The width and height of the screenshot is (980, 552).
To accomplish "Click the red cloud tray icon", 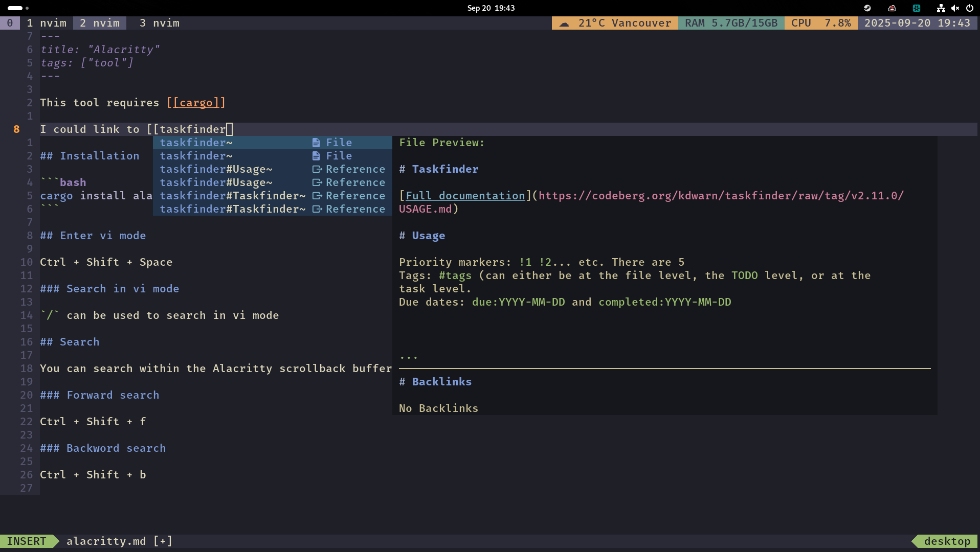I will point(892,8).
